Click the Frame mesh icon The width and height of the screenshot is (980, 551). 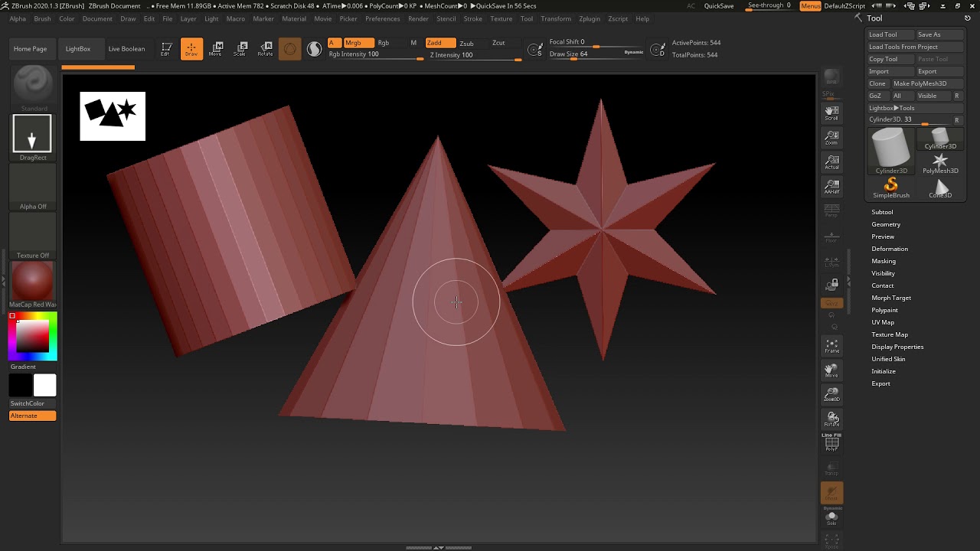click(831, 346)
